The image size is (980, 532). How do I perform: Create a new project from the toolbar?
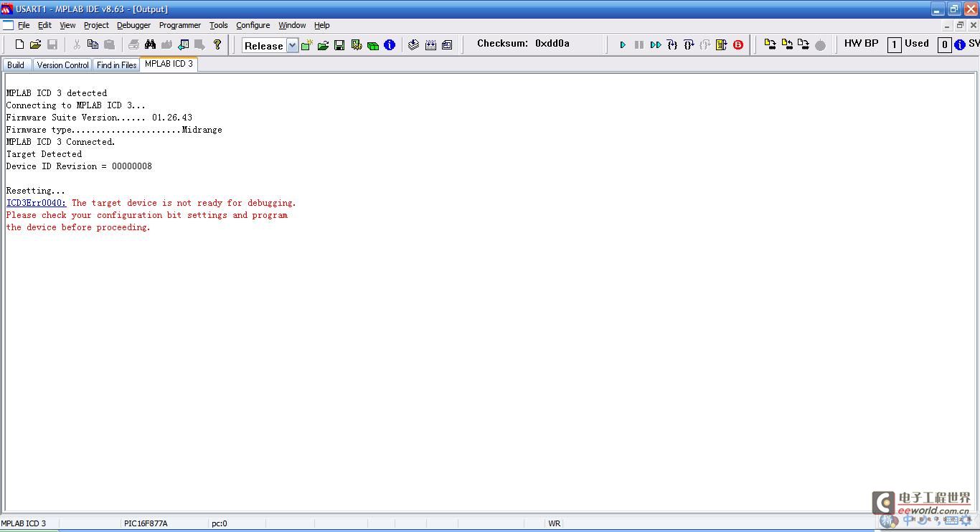tap(306, 45)
